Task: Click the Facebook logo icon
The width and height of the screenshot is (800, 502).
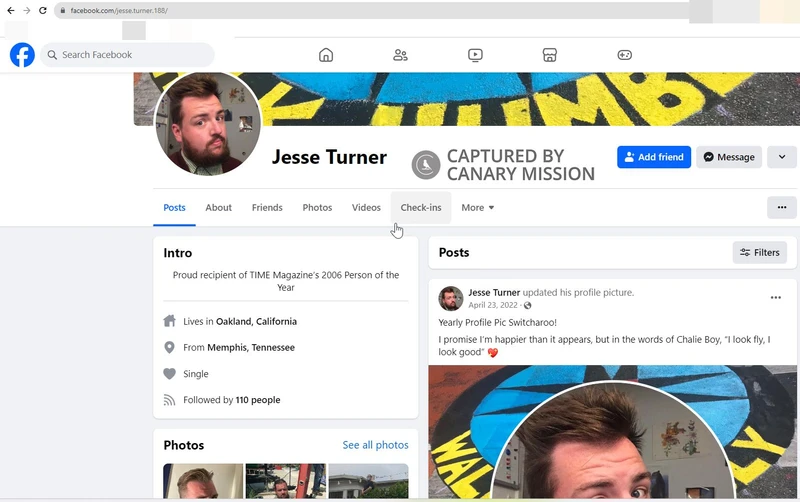Action: pos(22,55)
